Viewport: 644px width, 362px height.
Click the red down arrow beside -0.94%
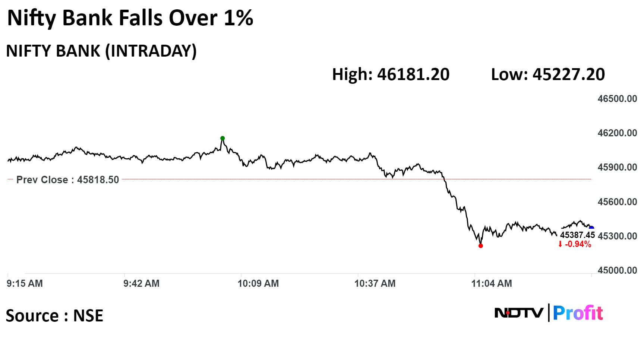pos(560,244)
